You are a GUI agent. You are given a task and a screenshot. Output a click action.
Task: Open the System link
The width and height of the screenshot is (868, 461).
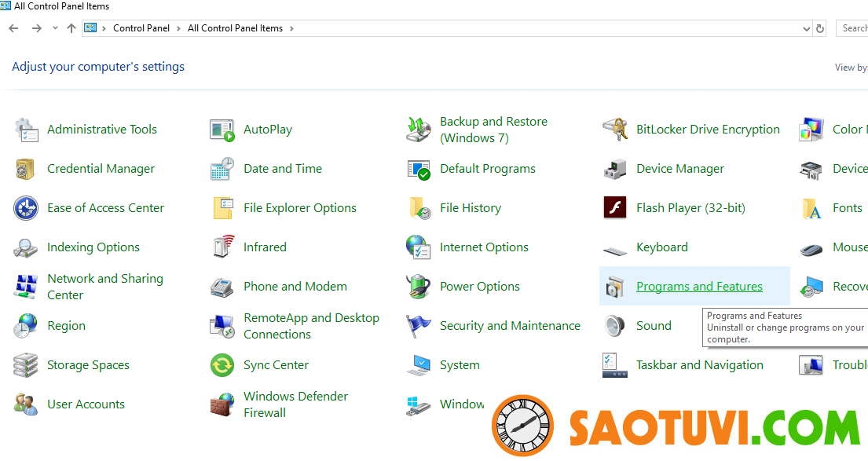pyautogui.click(x=460, y=365)
